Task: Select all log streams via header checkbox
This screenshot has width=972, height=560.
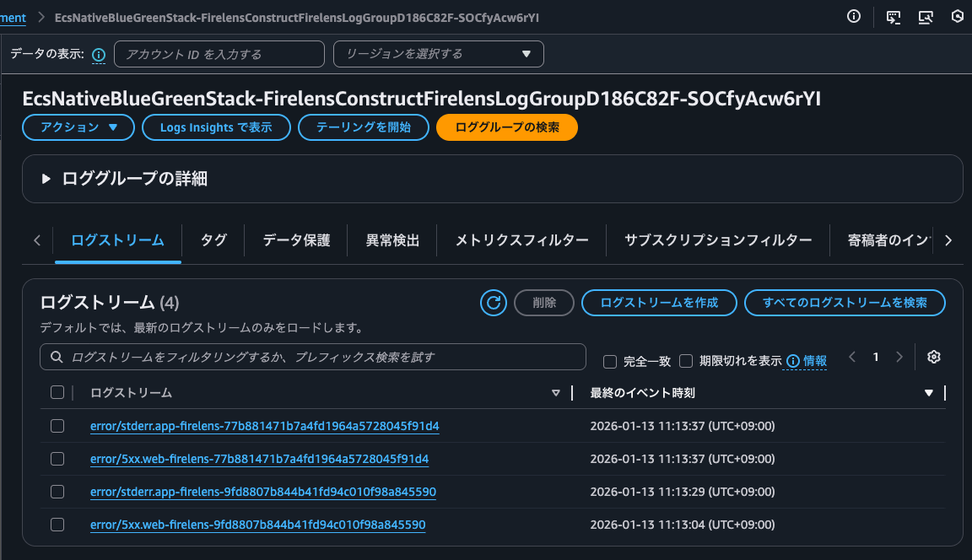Action: click(57, 392)
